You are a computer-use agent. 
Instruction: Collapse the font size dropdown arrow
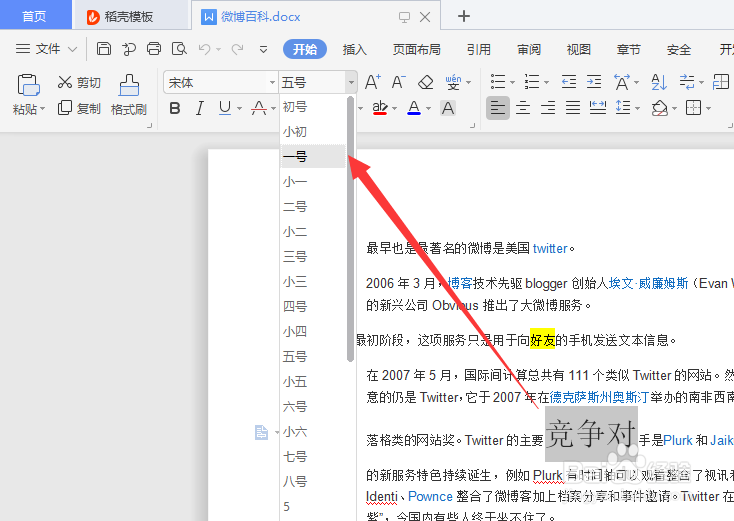tap(351, 83)
